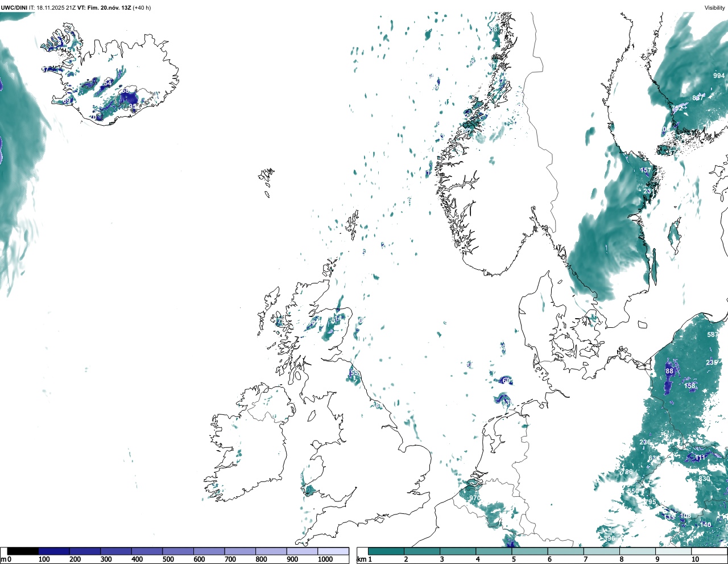Image resolution: width=728 pixels, height=564 pixels.
Task: Click the valid time 'Fim. 20.nóv. 13Z'
Action: (108, 8)
